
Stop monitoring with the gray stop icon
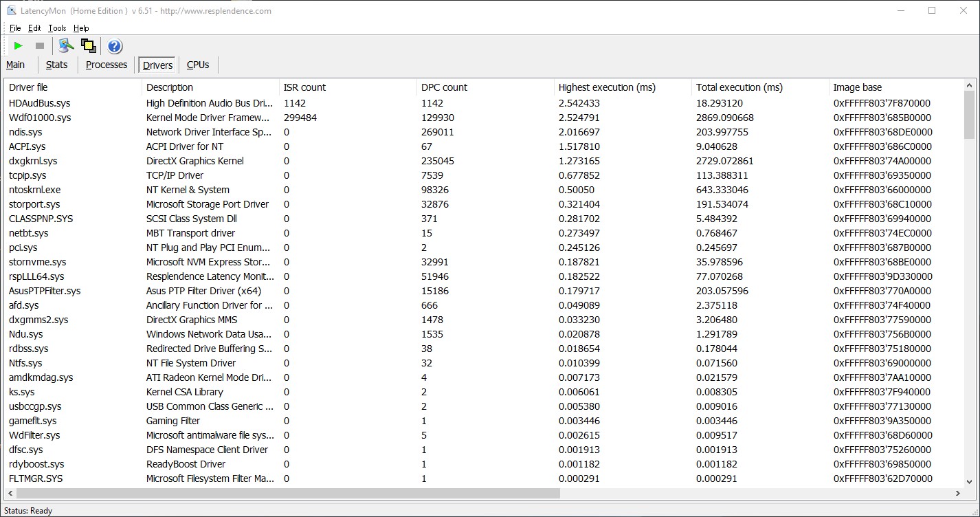(40, 46)
